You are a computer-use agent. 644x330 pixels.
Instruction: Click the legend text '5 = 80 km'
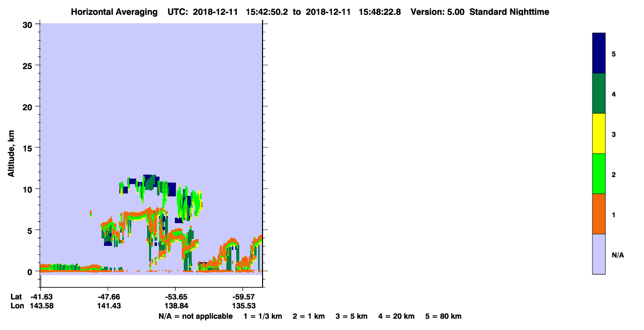click(443, 316)
